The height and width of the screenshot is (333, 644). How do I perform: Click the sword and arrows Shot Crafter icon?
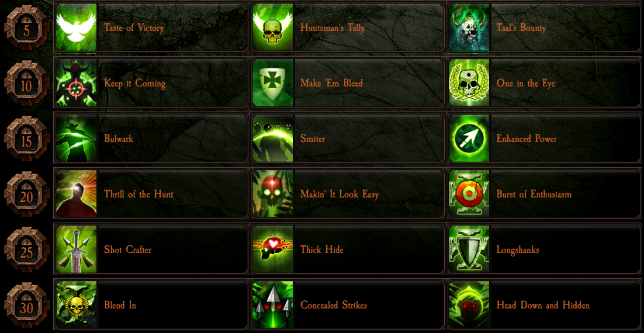76,249
